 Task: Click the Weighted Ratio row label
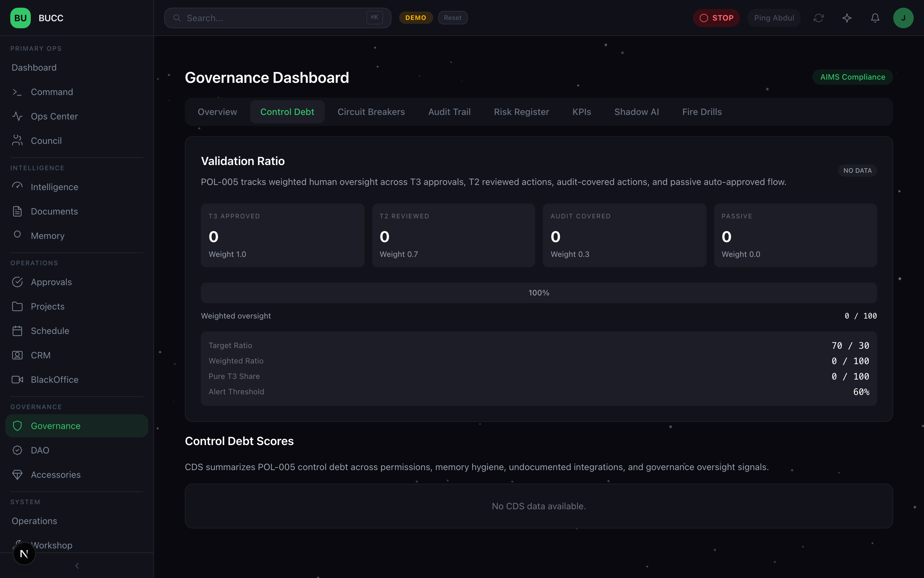tap(236, 361)
